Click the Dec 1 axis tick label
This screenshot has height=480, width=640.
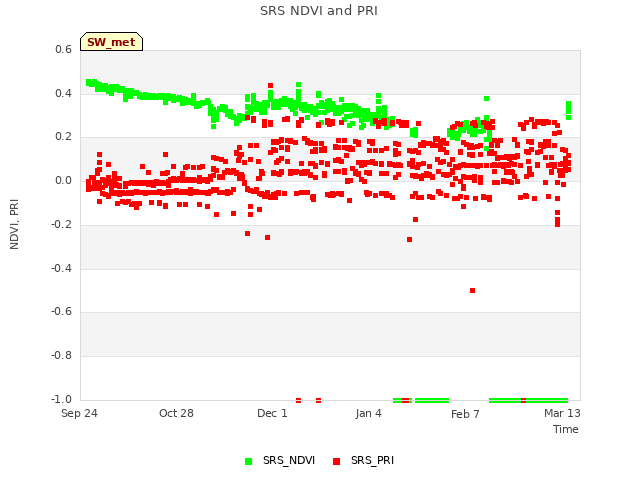[272, 413]
